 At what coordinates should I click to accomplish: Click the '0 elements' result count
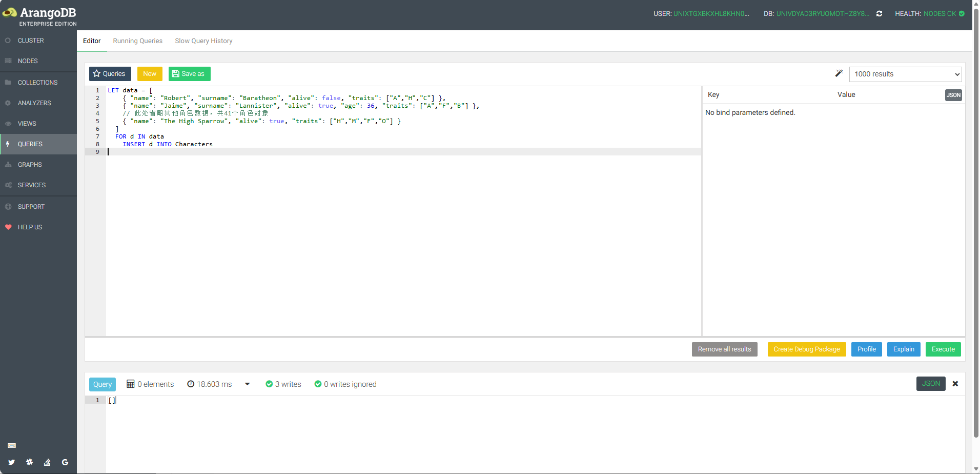150,384
